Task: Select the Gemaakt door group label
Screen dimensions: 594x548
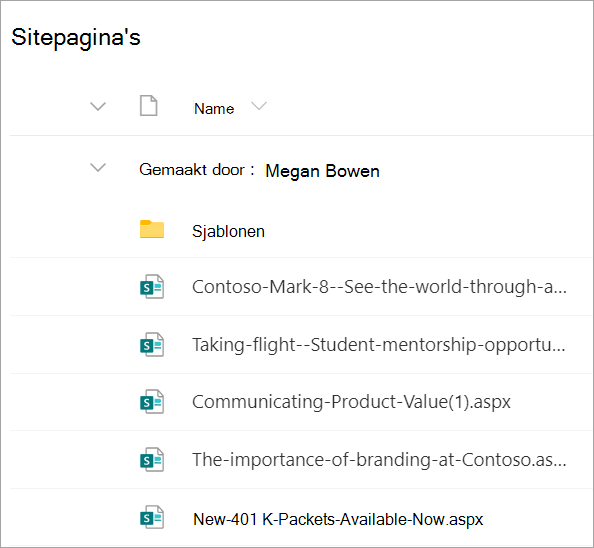Action: coord(197,170)
